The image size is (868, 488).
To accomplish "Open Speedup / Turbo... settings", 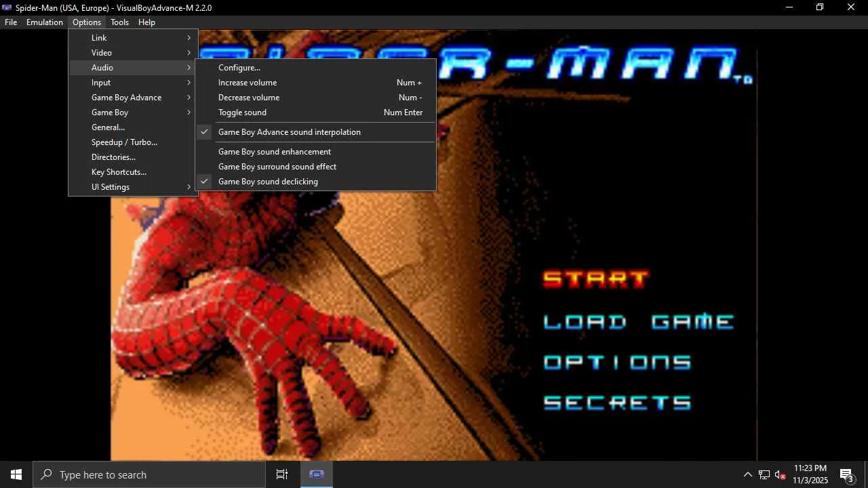I will [x=133, y=142].
